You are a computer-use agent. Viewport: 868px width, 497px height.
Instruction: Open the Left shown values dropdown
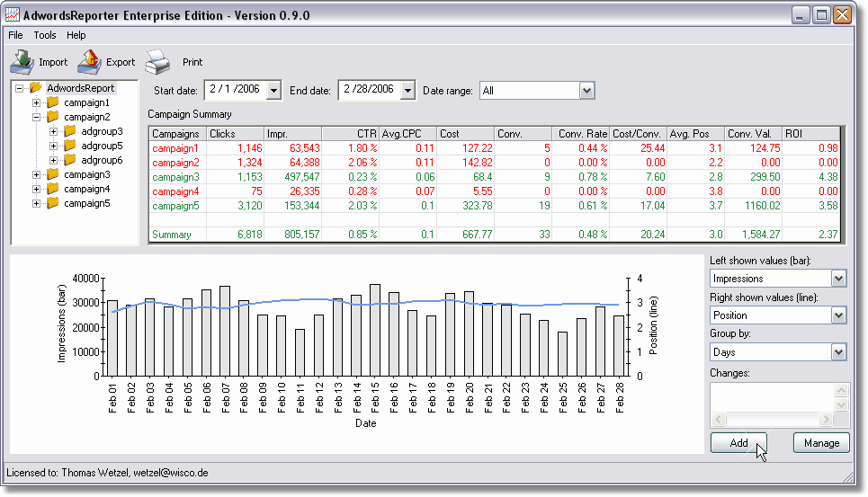click(838, 279)
